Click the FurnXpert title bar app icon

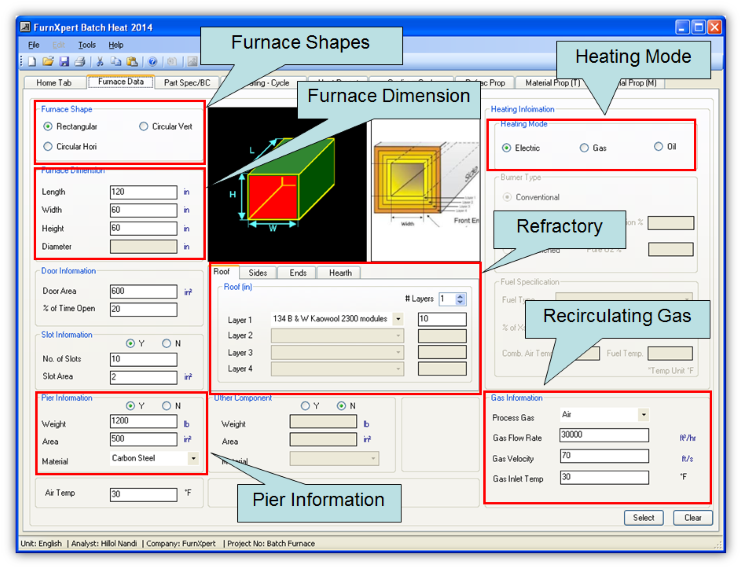[26, 27]
